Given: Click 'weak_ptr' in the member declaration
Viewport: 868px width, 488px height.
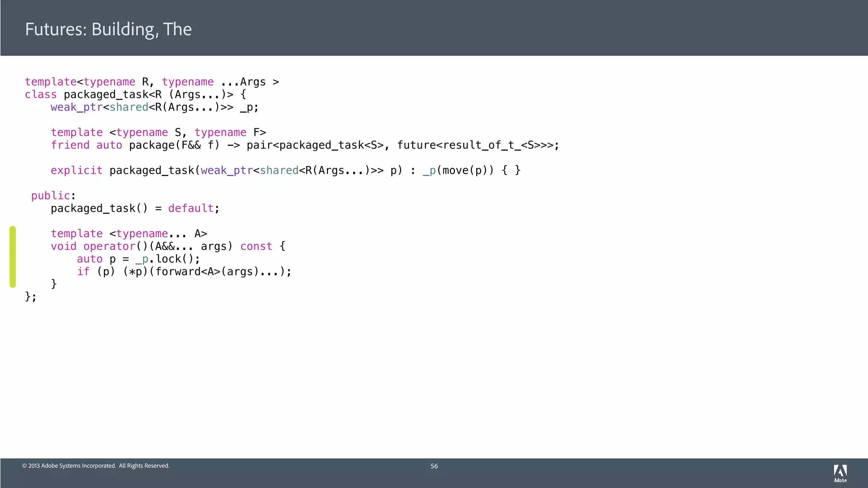Looking at the screenshot, I should 76,107.
